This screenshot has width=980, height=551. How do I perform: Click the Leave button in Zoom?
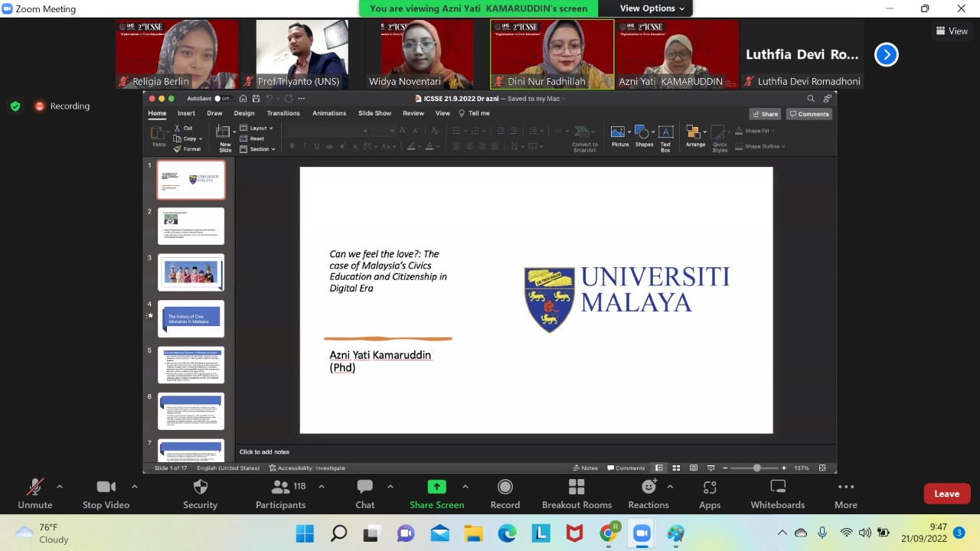(946, 494)
